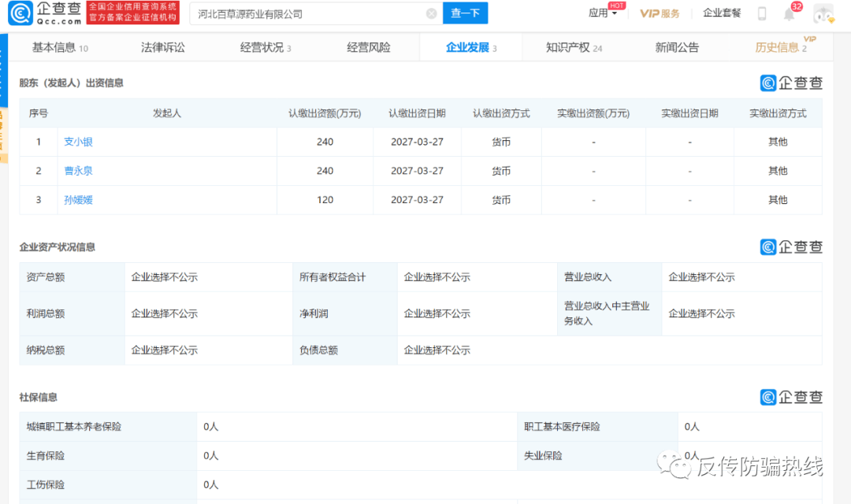Switch to 知识产权 tab

pos(574,48)
